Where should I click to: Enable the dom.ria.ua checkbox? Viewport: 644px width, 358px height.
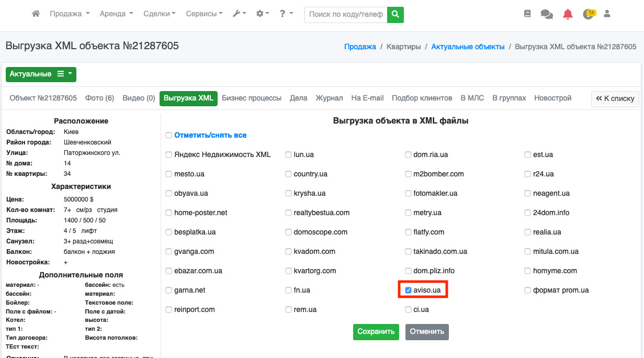408,154
